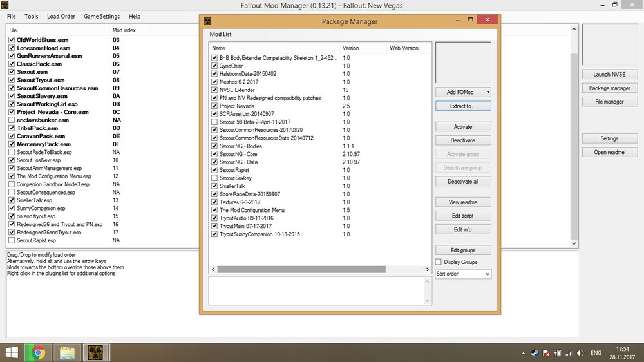Open the Game Settings menu
Screen dimensions: 644x362
click(x=102, y=17)
